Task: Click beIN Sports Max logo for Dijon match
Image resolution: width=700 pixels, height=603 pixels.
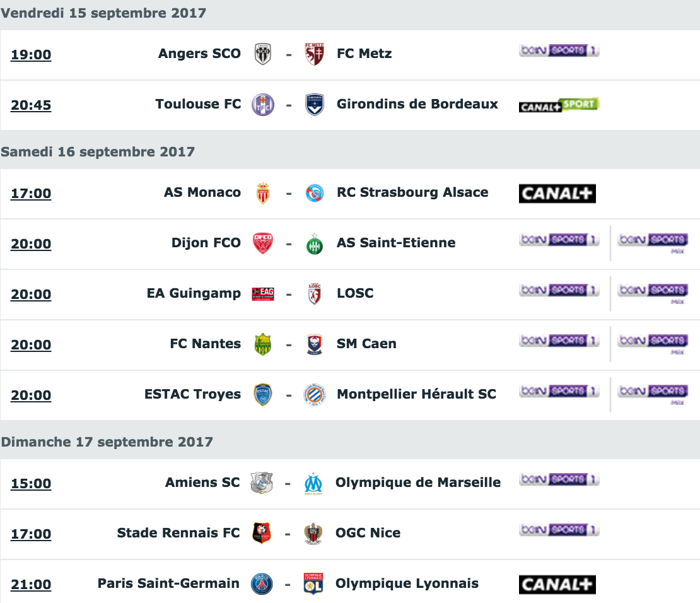Action: (653, 243)
